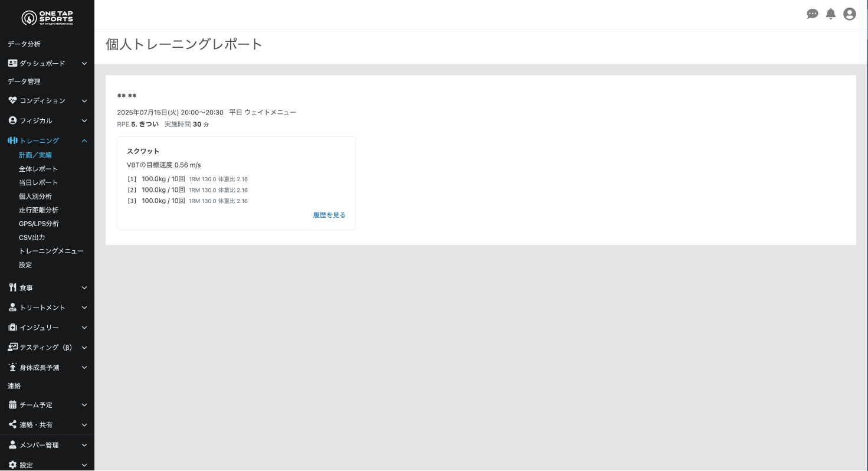Open 当日レポート in the sidebar
The height and width of the screenshot is (471, 868).
point(38,182)
